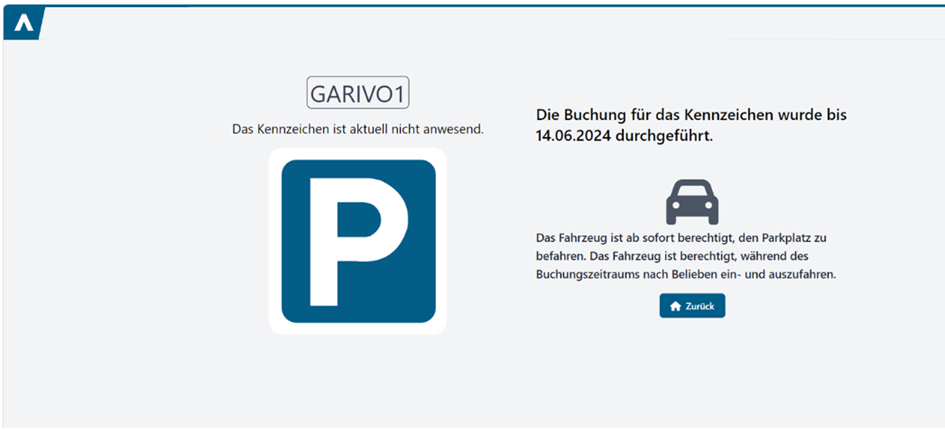Click the car icon above vehicle text
The width and height of the screenshot is (945, 431).
[692, 203]
